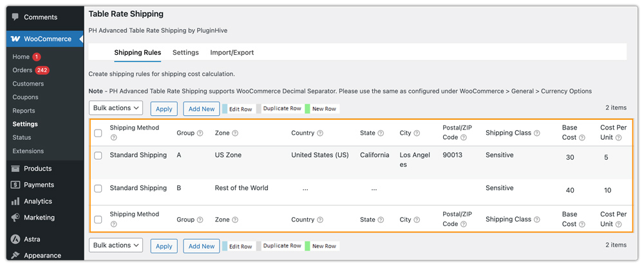The height and width of the screenshot is (266, 644).
Task: Click the Rest of the World zone cell
Action: click(241, 188)
